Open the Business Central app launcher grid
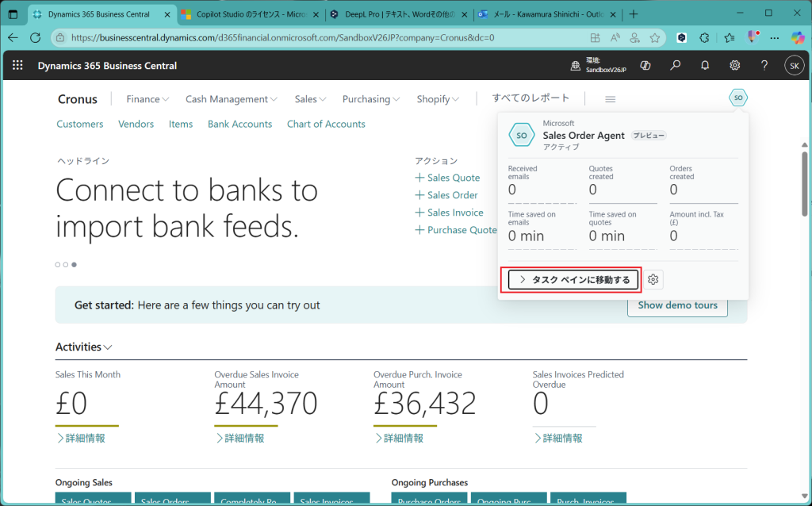This screenshot has width=812, height=506. click(17, 65)
